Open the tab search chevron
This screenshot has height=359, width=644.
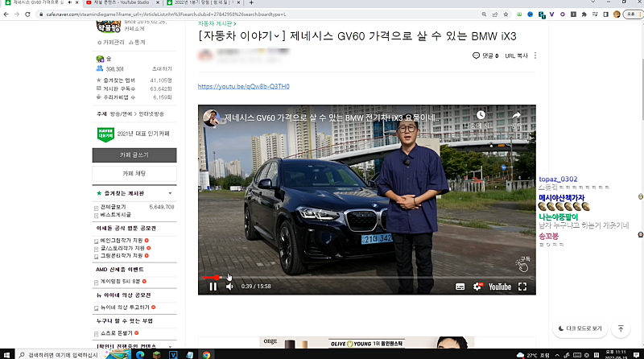pos(592,2)
